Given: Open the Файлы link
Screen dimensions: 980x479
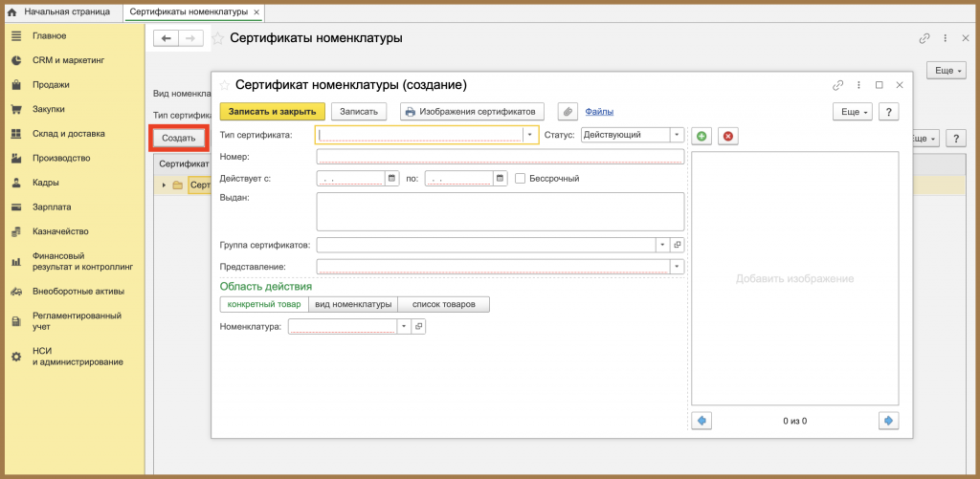Looking at the screenshot, I should click(x=599, y=112).
